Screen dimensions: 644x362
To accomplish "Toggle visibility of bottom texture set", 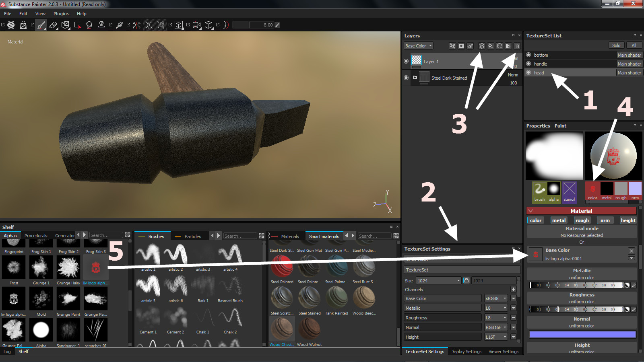I will (x=529, y=55).
